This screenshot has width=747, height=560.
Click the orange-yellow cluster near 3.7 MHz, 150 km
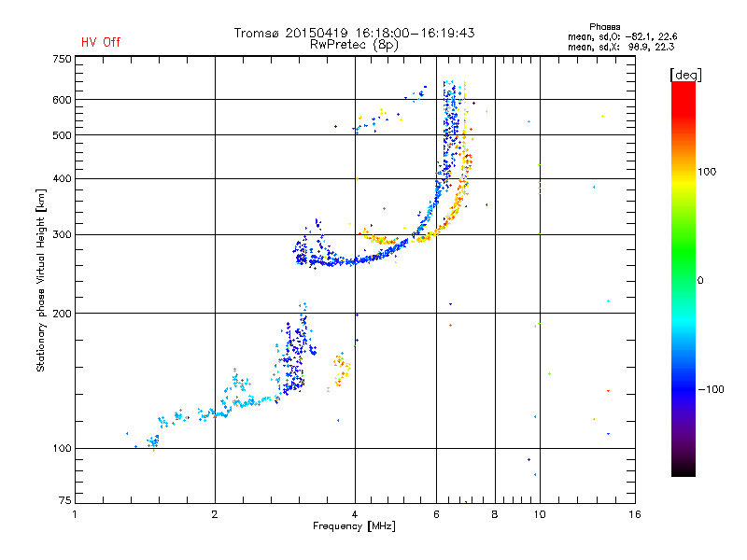pos(341,371)
